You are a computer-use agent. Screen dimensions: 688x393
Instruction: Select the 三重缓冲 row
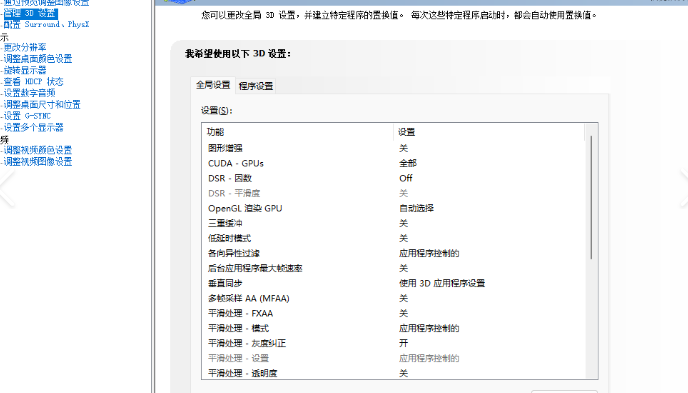coord(394,223)
